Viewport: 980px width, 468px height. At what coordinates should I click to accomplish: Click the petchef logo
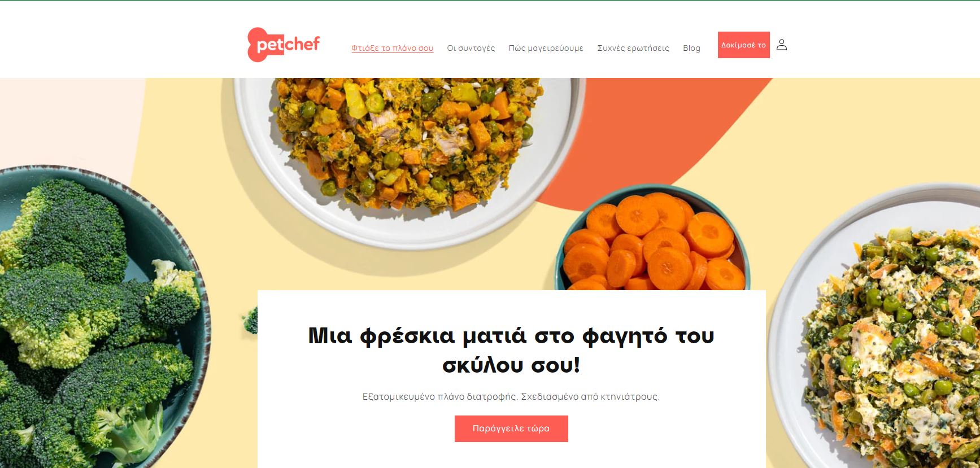coord(284,45)
